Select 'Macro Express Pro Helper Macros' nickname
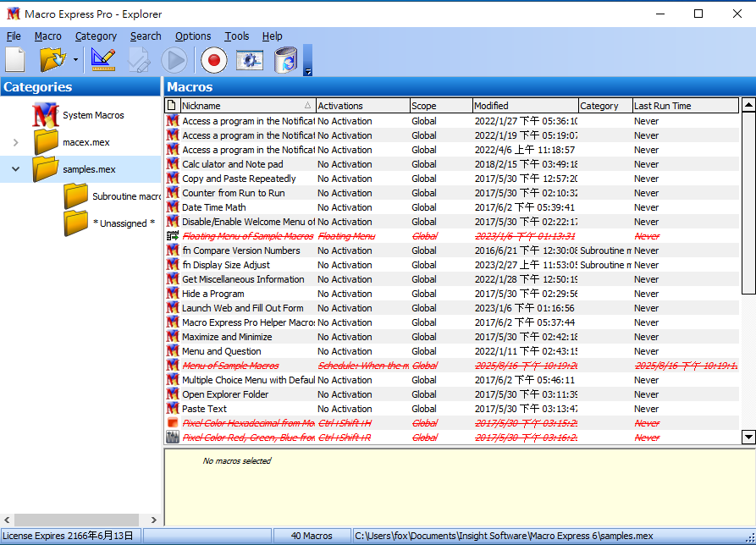The image size is (756, 545). pos(248,322)
